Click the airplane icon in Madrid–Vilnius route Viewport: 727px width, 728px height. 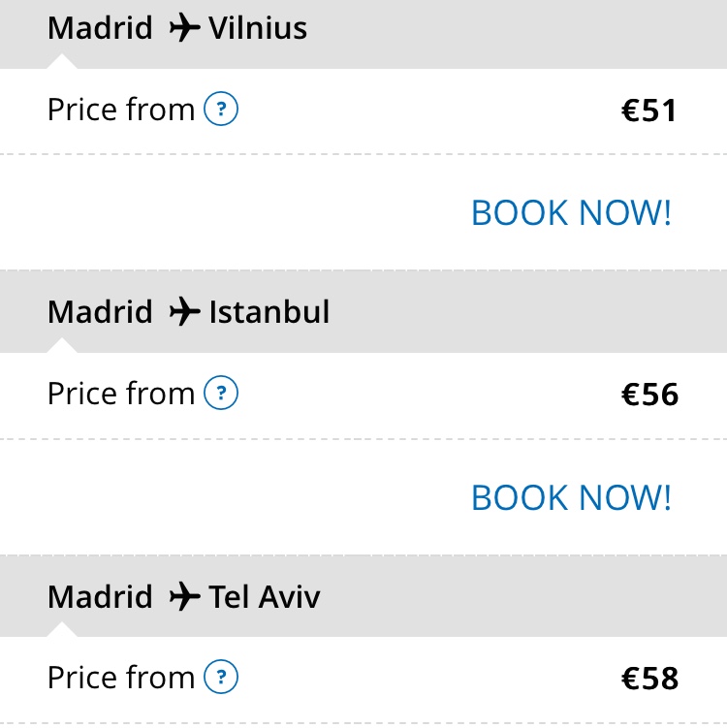coord(183,28)
